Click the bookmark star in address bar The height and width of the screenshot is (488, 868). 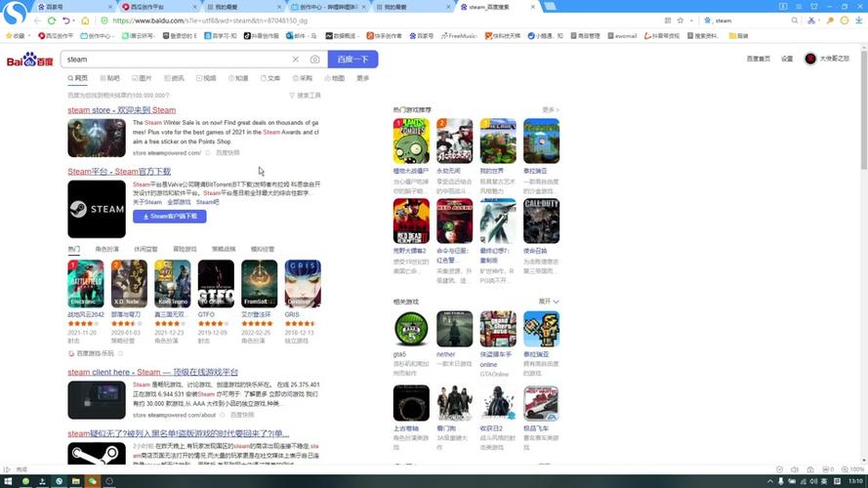[x=681, y=20]
